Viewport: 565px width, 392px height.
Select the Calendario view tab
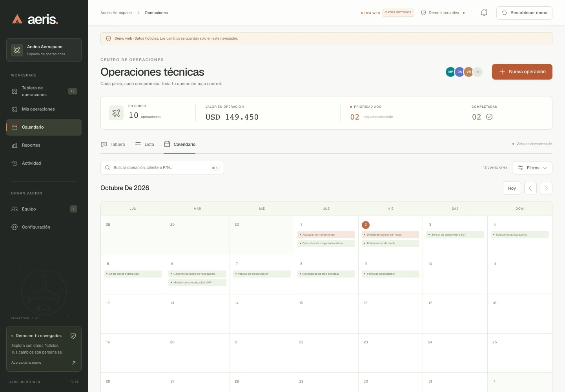point(180,145)
